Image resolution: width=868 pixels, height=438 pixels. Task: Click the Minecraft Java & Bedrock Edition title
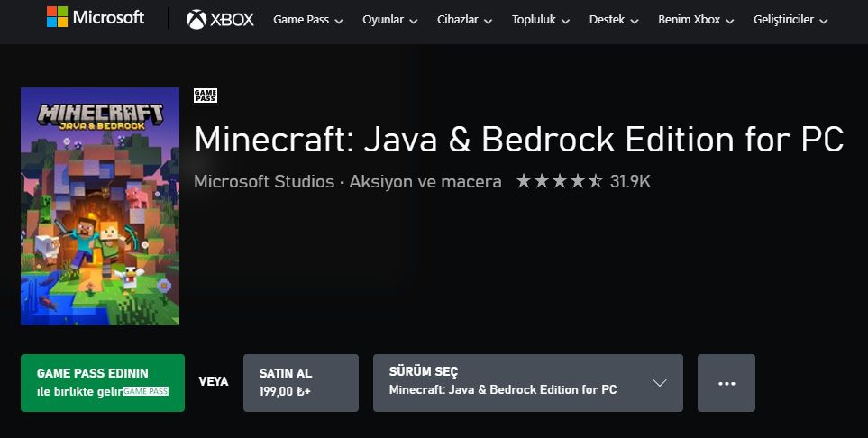pos(518,139)
